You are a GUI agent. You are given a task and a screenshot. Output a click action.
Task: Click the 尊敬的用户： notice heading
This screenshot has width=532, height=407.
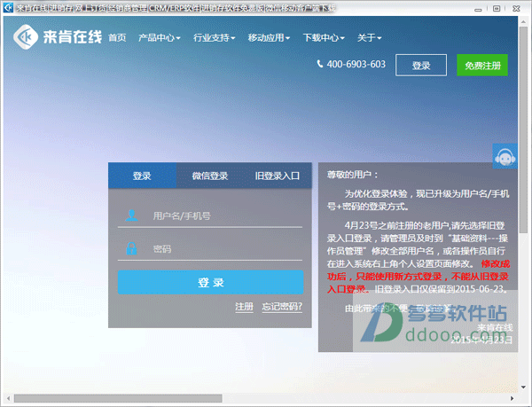point(352,175)
